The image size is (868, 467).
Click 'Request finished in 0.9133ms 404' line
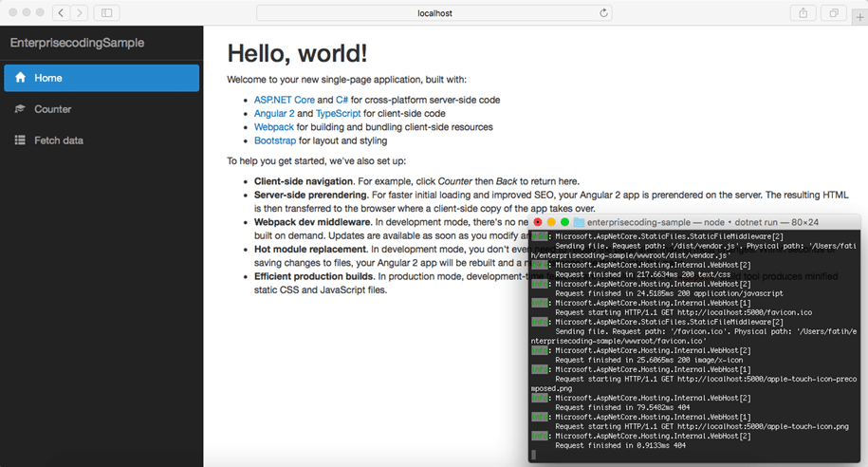pyautogui.click(x=620, y=445)
